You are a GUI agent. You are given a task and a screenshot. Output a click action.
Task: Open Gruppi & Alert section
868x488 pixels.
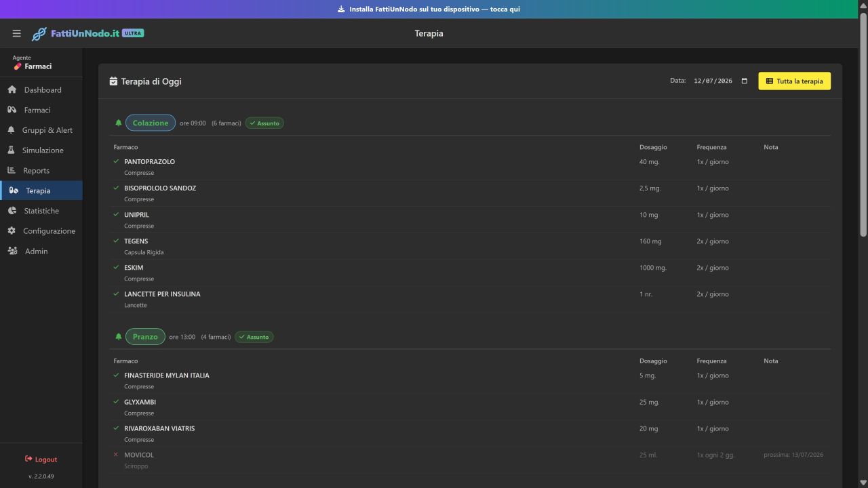(41, 130)
